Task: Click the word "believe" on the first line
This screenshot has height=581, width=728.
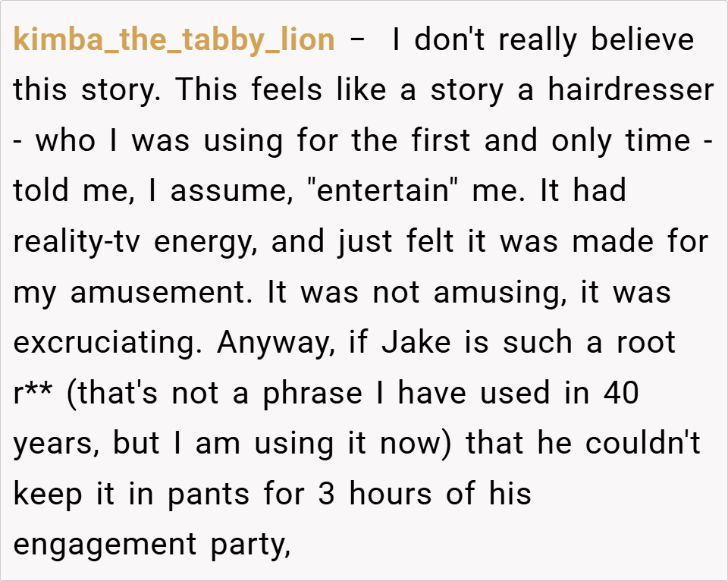Action: (642, 40)
